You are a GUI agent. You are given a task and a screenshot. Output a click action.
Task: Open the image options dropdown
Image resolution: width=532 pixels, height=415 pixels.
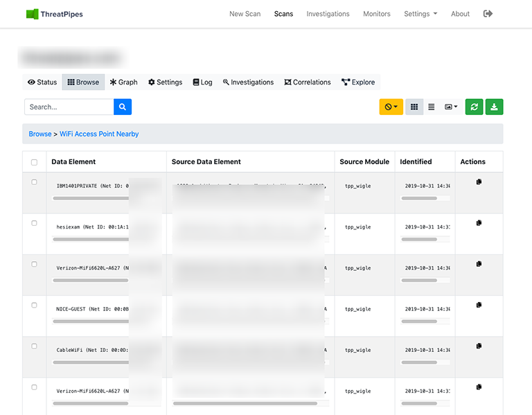(x=451, y=107)
